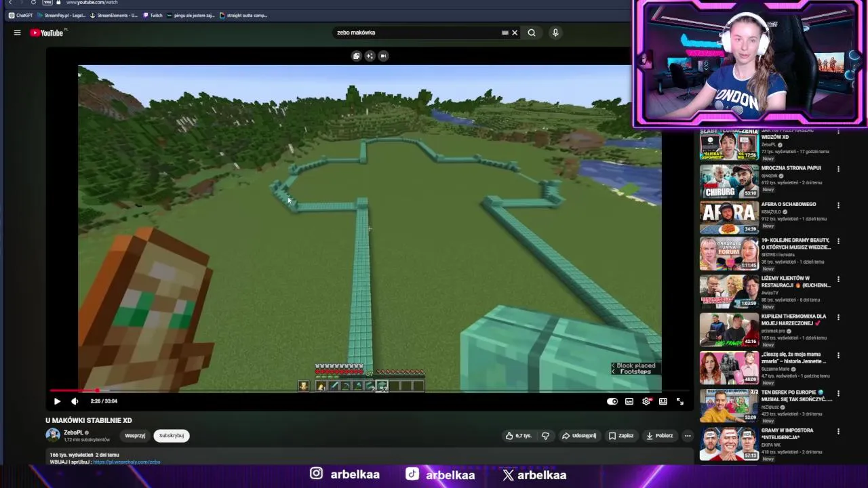Open the StreamPay.pl bookmark
This screenshot has width=868, height=488.
click(61, 15)
